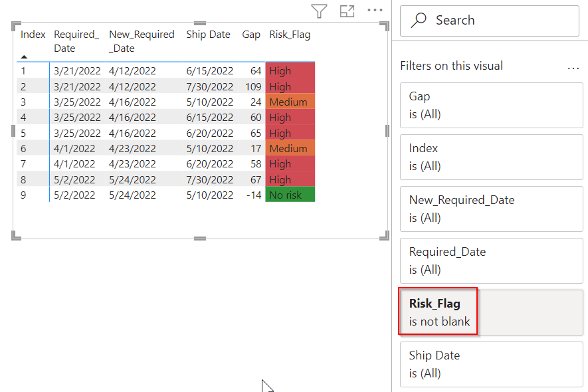This screenshot has height=392, width=588.
Task: Expand the Required_Date filter card
Action: coord(491,260)
